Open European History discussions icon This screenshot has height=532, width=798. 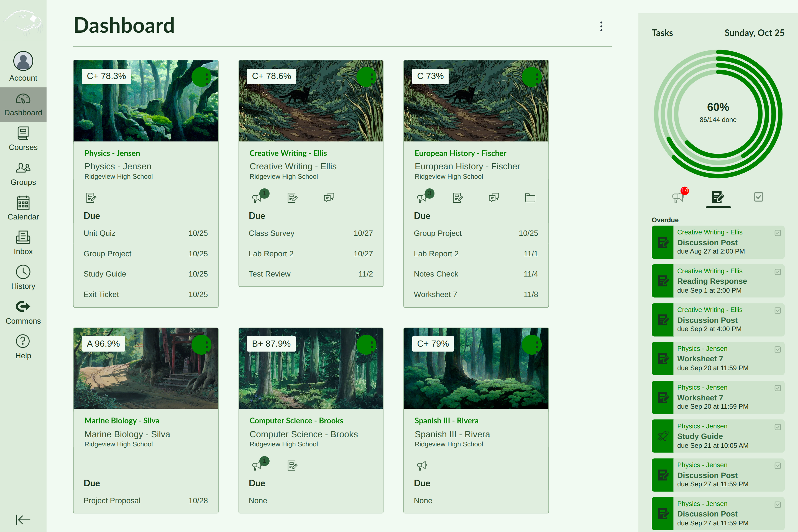[x=494, y=198]
